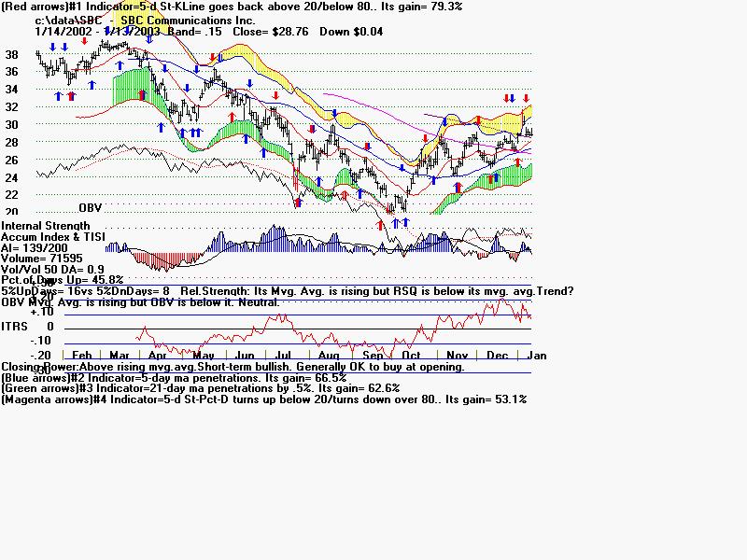747x560 pixels.
Task: Click the Magenta arrows #4 indicator line
Action: coord(263,399)
